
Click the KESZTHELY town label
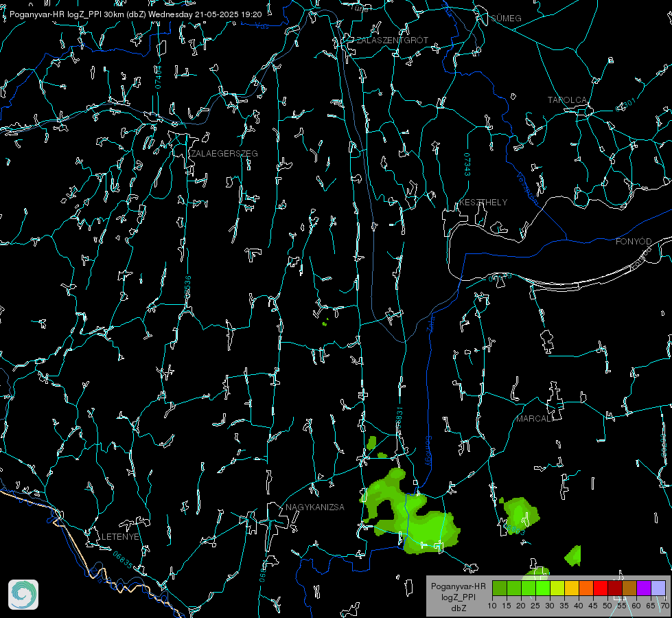click(483, 202)
